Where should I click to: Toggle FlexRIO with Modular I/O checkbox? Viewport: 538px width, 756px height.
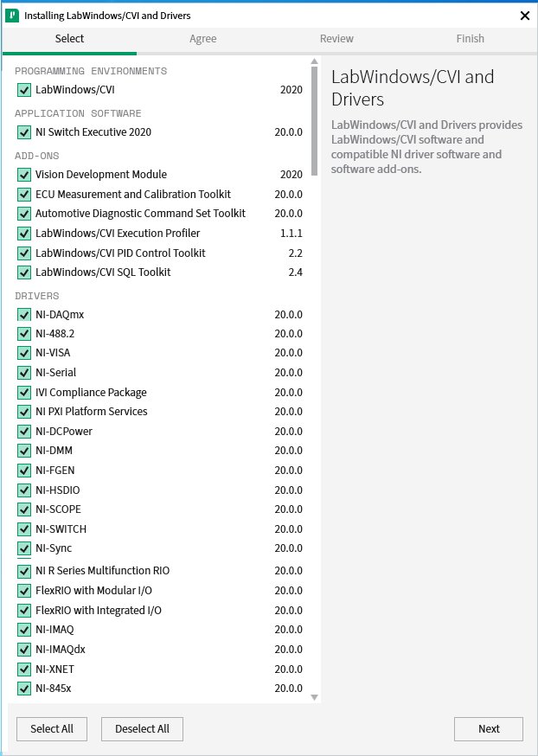click(x=23, y=591)
